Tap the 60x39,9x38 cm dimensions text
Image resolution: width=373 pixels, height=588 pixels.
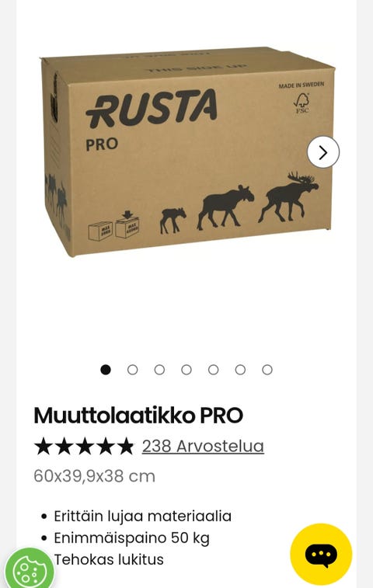[x=94, y=476]
